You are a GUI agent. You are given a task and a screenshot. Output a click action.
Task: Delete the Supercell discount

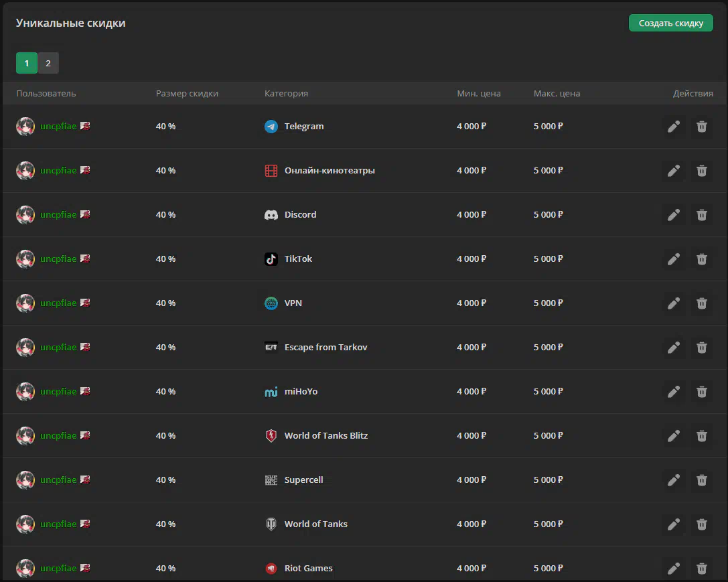click(x=701, y=480)
